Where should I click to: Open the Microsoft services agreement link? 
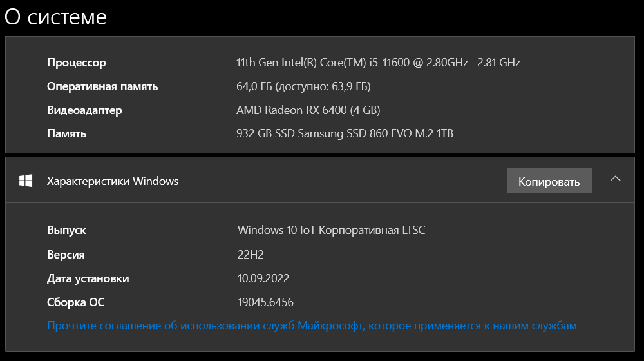pyautogui.click(x=312, y=326)
